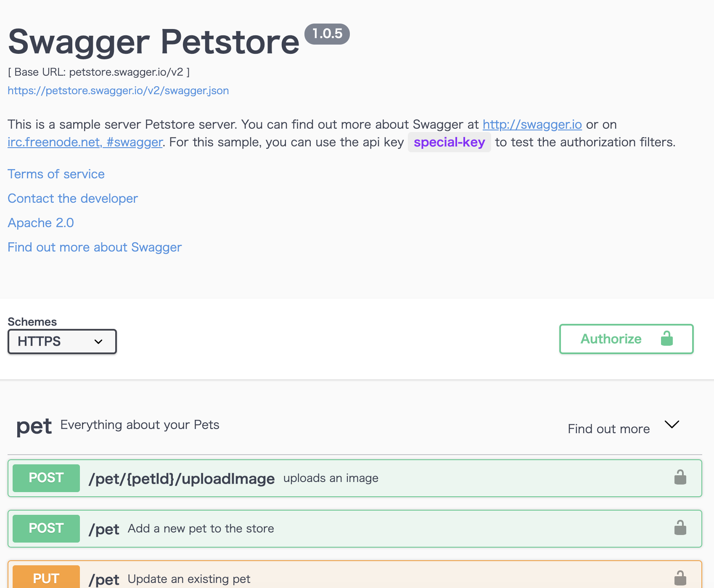Click lock icon on POST /pet row
714x588 pixels.
[x=680, y=528]
